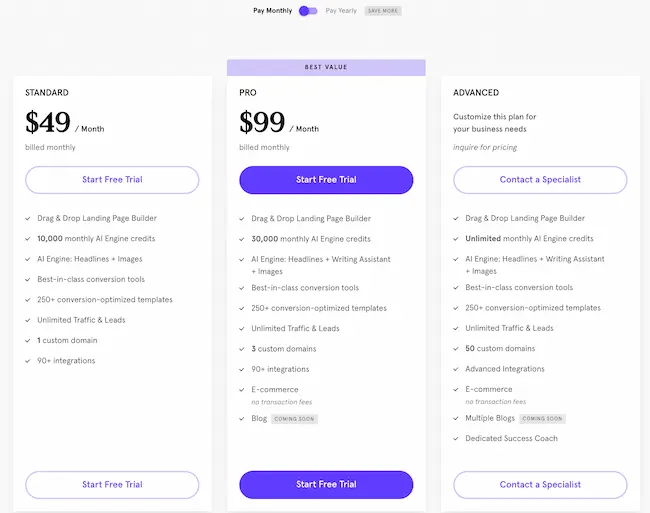Click checkmark next to 30,000 monthly AI credits
The width and height of the screenshot is (650, 513).
pos(242,239)
